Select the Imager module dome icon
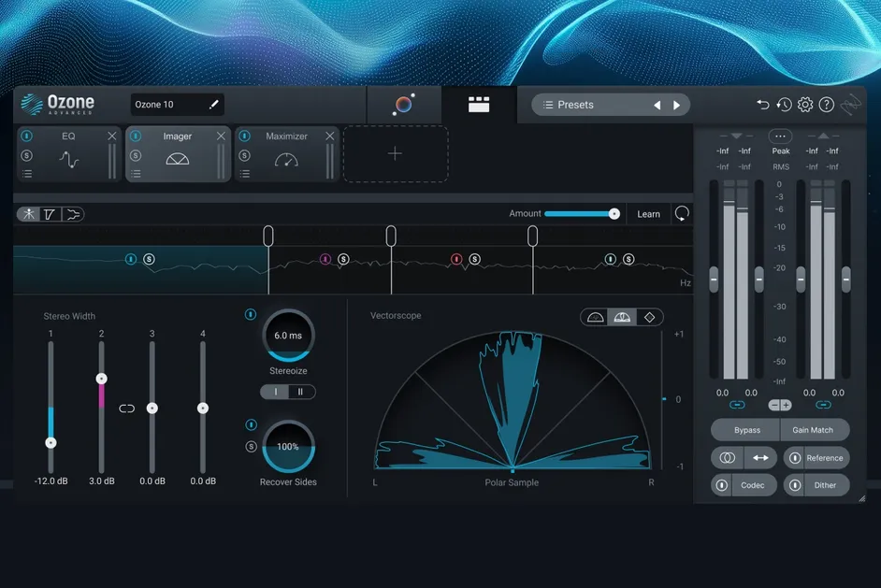This screenshot has width=881, height=588. (178, 160)
